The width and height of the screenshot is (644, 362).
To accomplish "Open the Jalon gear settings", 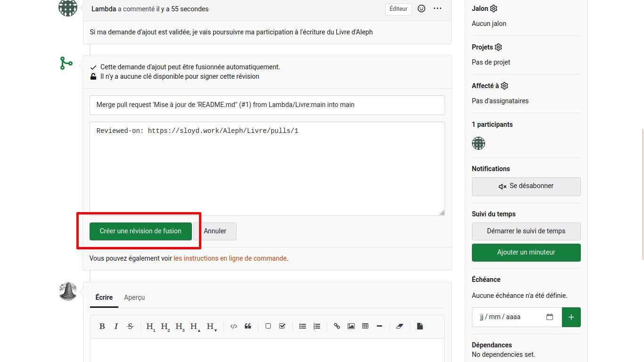I will click(x=494, y=8).
